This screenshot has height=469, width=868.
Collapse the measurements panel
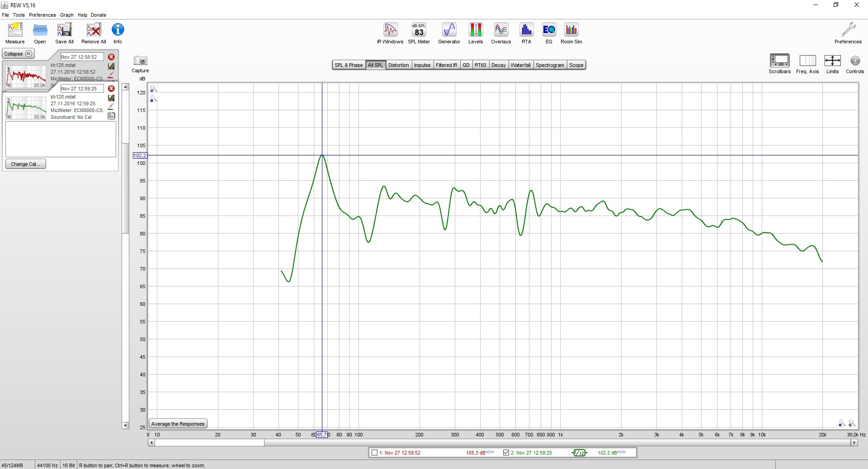pos(19,54)
